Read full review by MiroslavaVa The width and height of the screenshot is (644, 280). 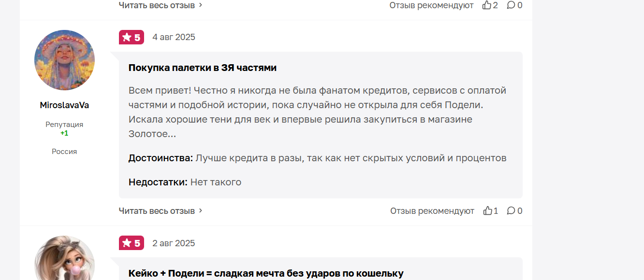[157, 211]
